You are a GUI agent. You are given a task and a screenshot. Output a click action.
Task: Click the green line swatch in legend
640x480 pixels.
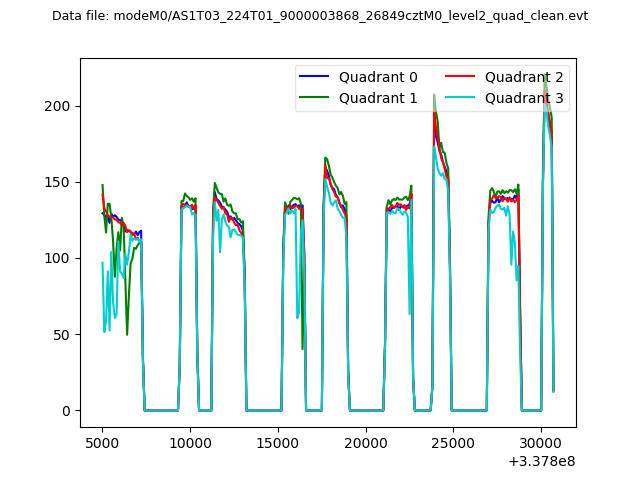(x=316, y=97)
